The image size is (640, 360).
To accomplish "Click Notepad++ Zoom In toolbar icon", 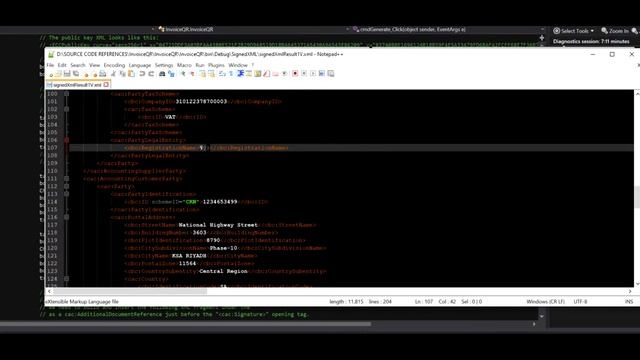I will [183, 74].
